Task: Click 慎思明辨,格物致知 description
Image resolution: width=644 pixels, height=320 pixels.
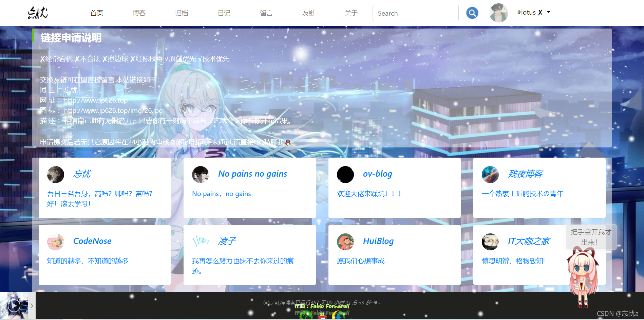Action: (x=513, y=261)
